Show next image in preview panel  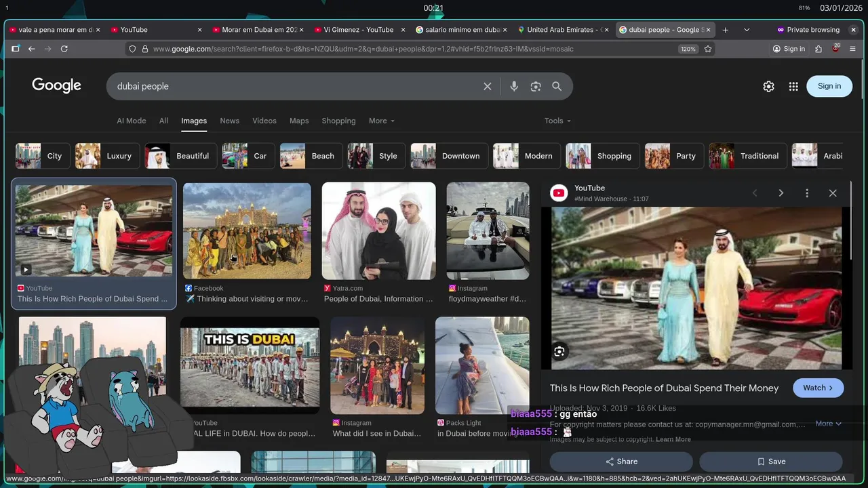tap(781, 193)
